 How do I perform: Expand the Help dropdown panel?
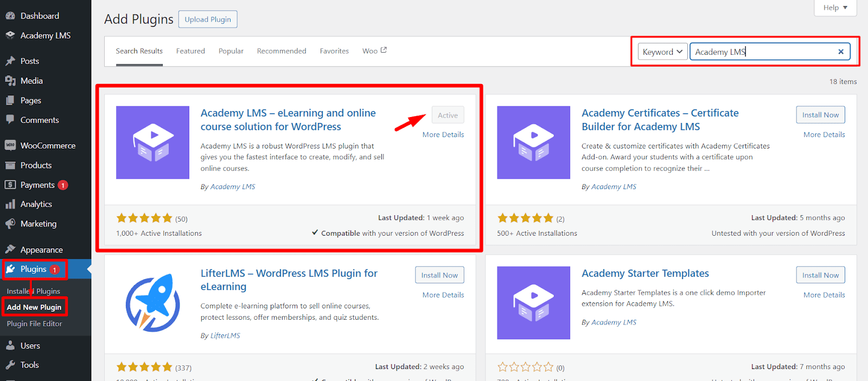(835, 8)
